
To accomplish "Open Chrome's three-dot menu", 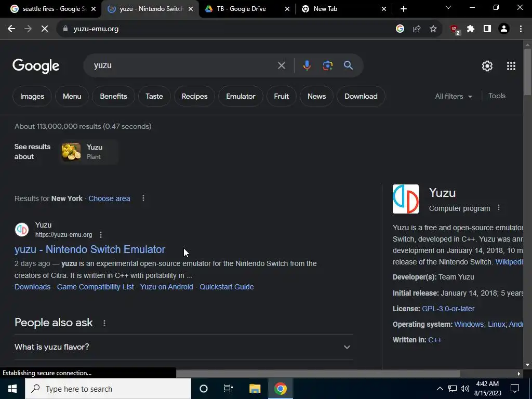I will tap(521, 29).
